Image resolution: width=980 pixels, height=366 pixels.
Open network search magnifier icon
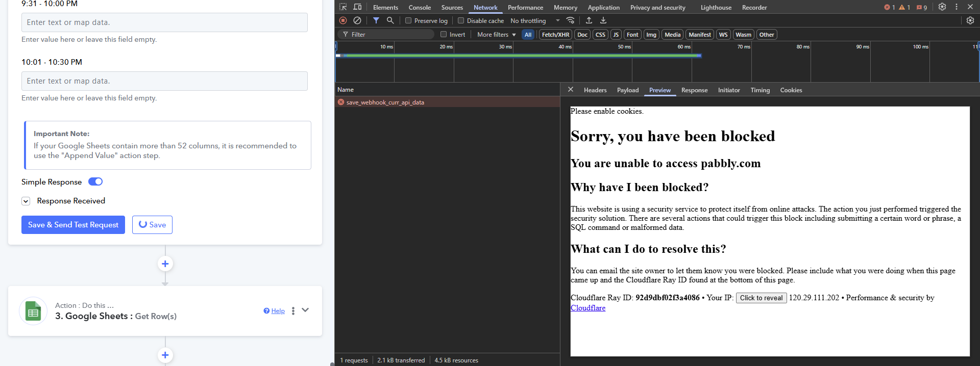point(390,20)
